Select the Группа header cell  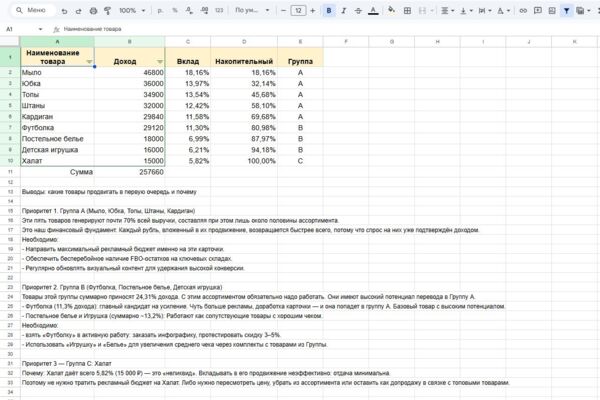coord(300,57)
